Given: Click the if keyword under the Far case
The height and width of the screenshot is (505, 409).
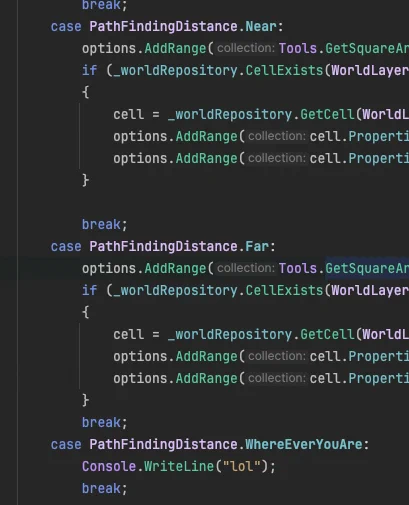Looking at the screenshot, I should 89,291.
